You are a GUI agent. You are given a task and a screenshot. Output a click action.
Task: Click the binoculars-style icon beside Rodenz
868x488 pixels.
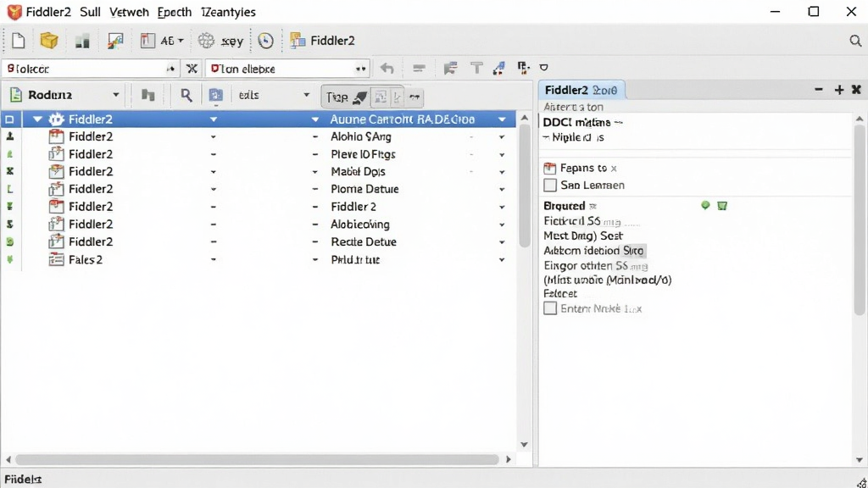[x=147, y=95]
